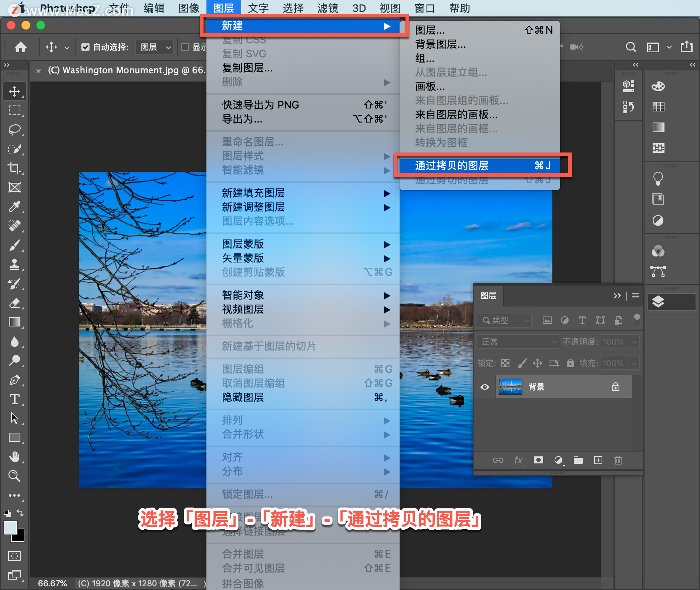
Task: Uncheck the 自动选择 checkbox
Action: [86, 47]
